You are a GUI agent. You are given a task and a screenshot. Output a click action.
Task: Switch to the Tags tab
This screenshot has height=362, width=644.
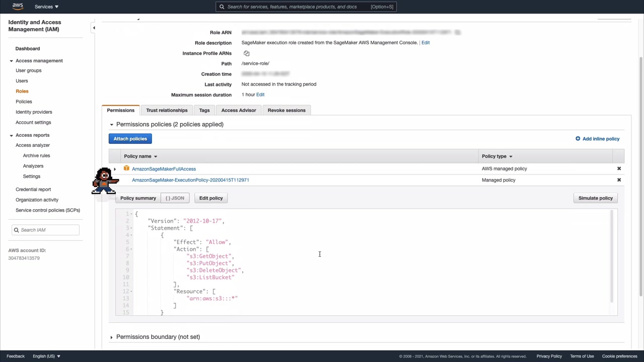(x=204, y=110)
